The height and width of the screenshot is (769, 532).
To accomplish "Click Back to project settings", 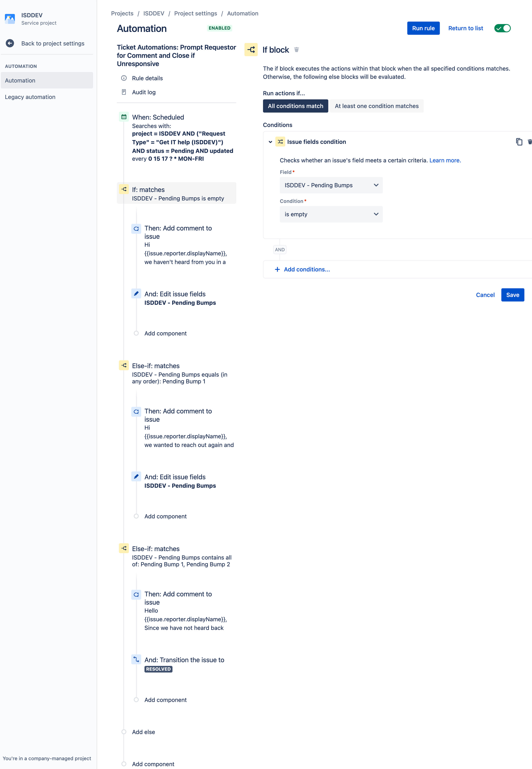I will point(53,43).
